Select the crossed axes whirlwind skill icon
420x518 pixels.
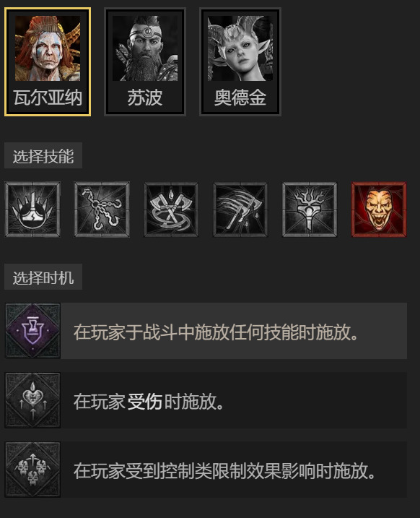point(171,209)
